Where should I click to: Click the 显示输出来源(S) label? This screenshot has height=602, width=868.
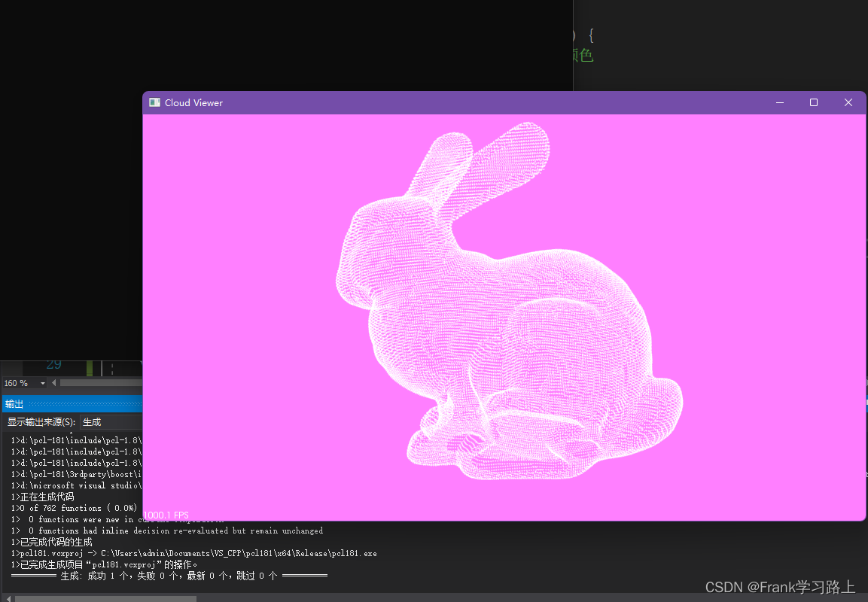point(41,422)
